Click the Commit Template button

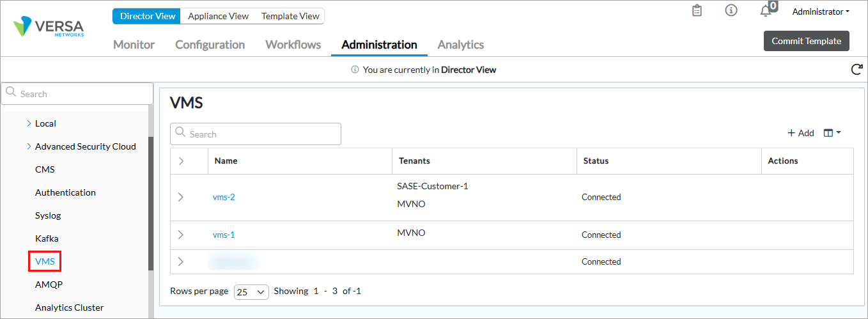click(x=806, y=41)
